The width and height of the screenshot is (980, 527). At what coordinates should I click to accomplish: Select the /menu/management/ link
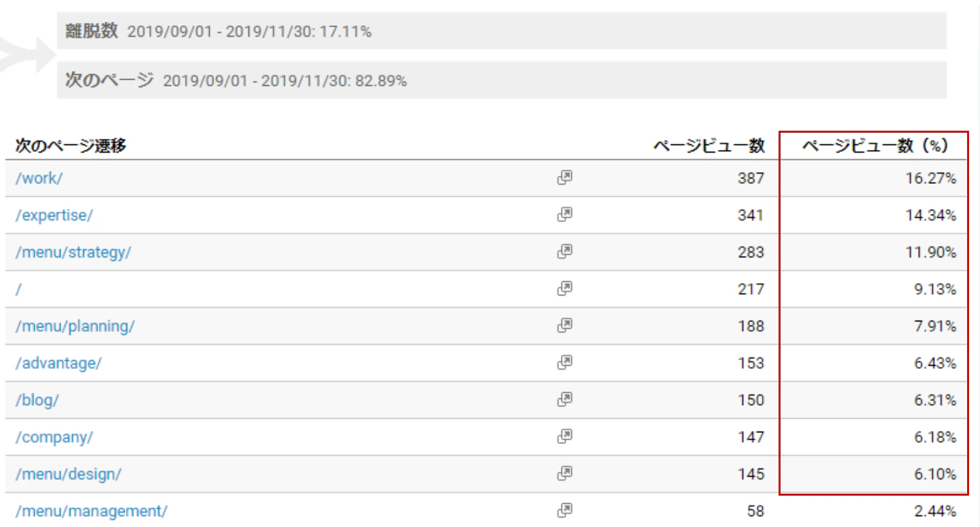pyautogui.click(x=91, y=511)
